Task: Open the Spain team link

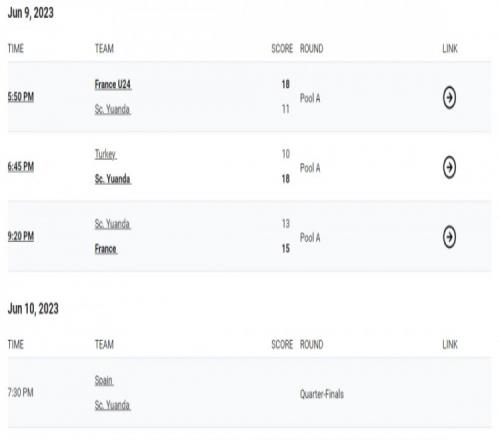Action: (104, 380)
